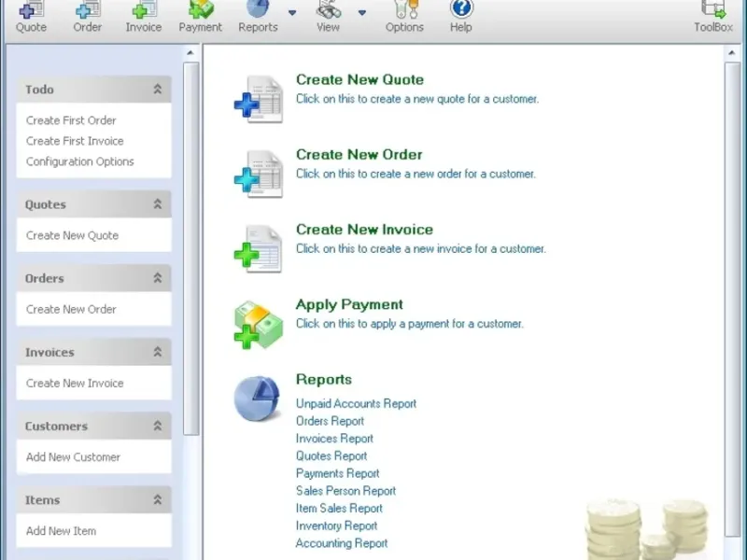Click the sidebar scrollbar thumb
The width and height of the screenshot is (747, 560).
pyautogui.click(x=191, y=248)
